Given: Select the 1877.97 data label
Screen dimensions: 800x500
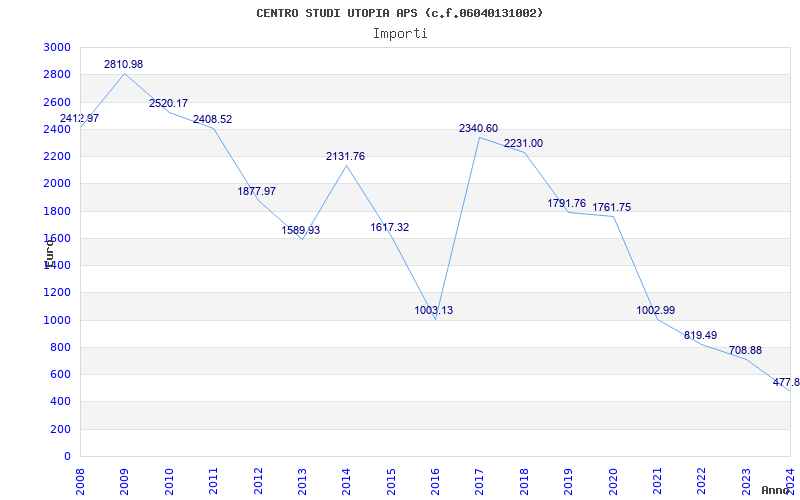Looking at the screenshot, I should [257, 191].
